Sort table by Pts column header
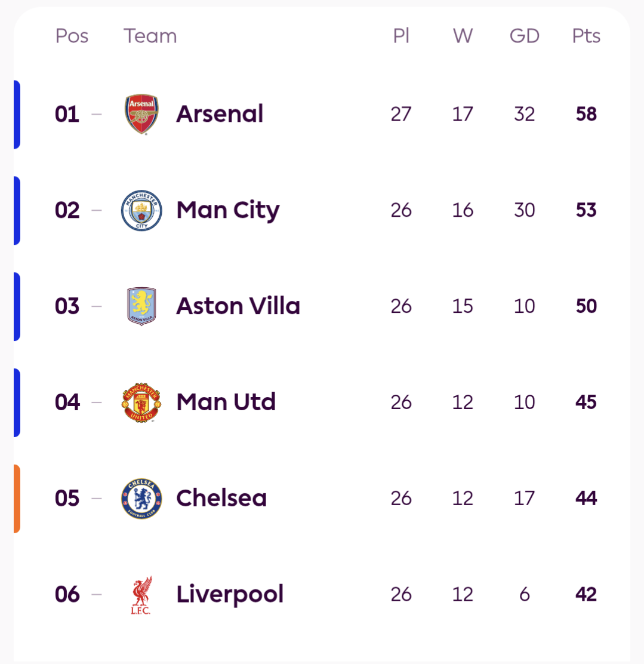The width and height of the screenshot is (644, 664). [586, 36]
